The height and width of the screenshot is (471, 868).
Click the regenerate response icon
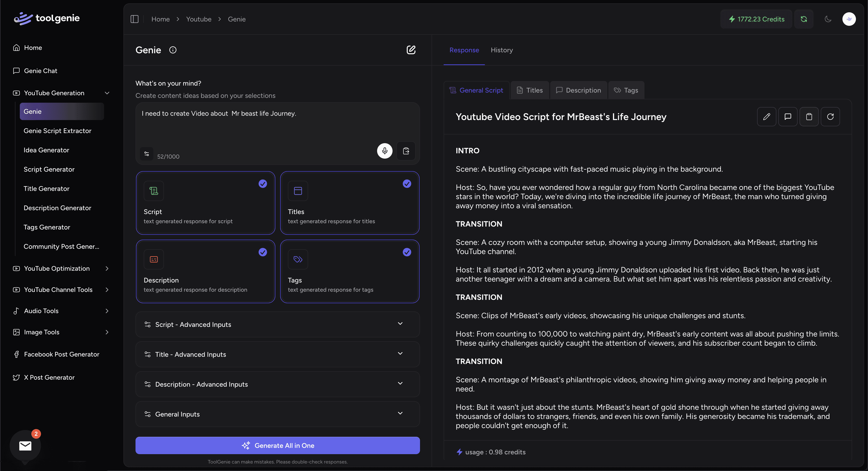tap(830, 117)
